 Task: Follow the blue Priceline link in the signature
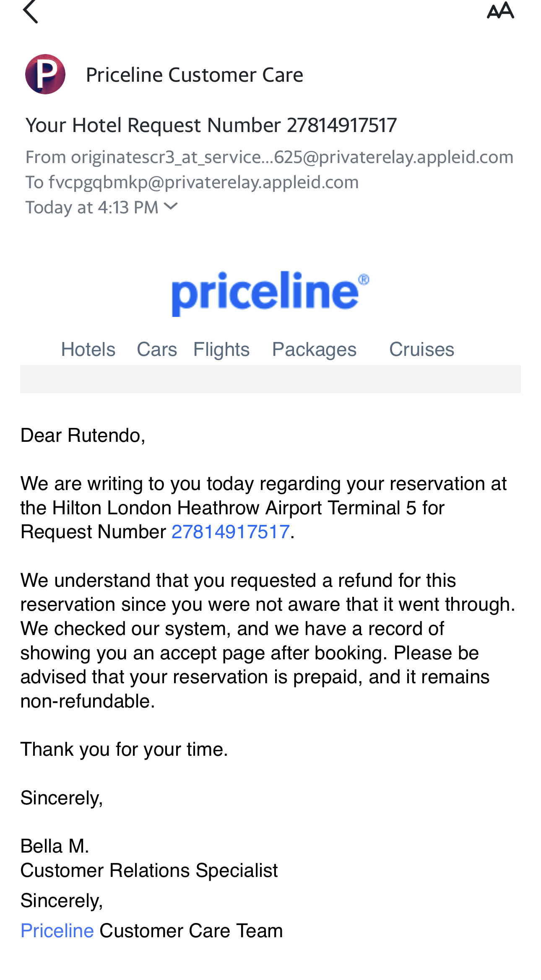57,931
